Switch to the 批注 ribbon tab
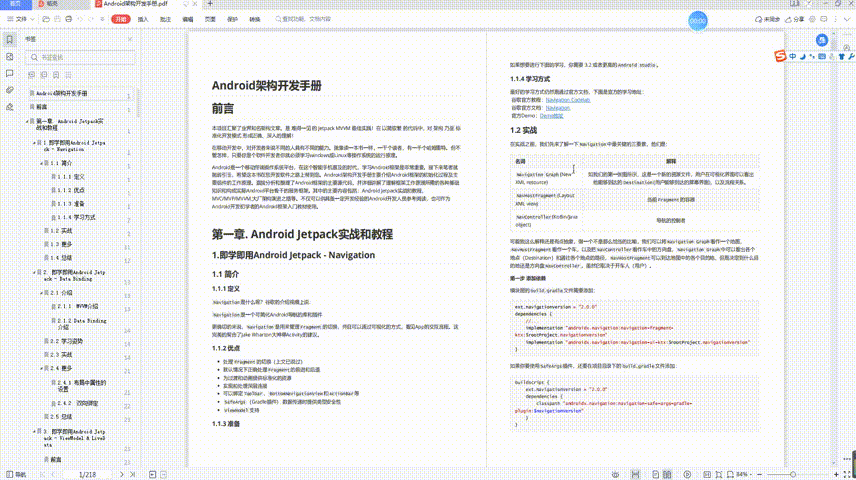 pyautogui.click(x=165, y=19)
